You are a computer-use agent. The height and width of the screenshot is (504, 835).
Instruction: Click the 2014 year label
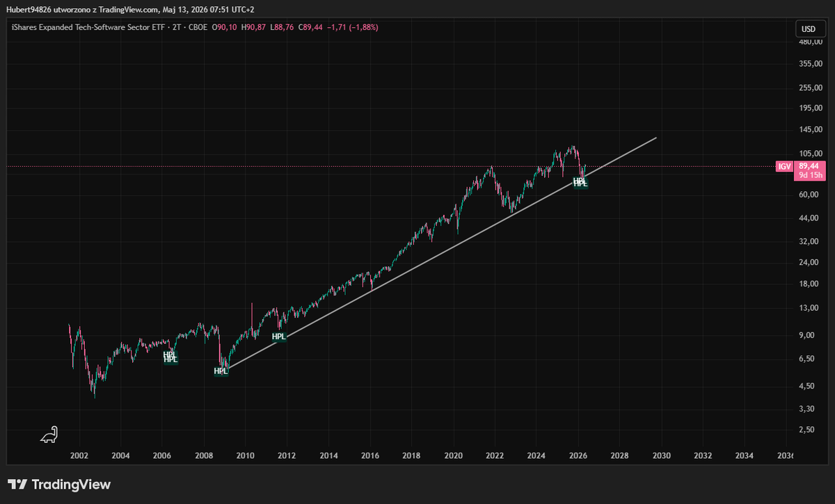pos(328,456)
